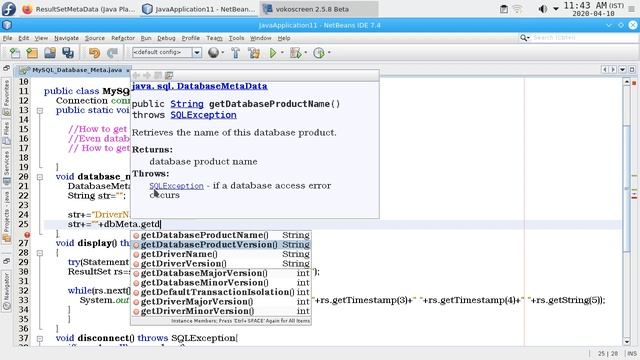
Task: Select the MySQL_Database_Meta.java editor tab
Action: pos(76,70)
